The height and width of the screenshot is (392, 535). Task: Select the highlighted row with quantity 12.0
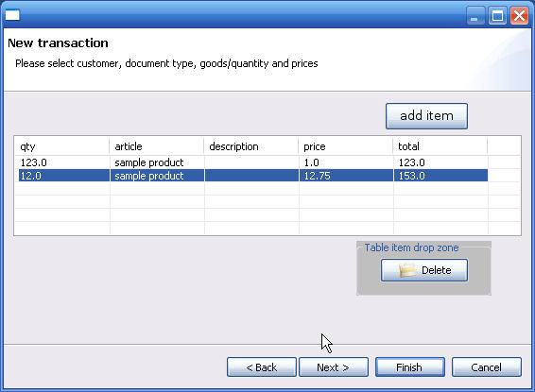pyautogui.click(x=253, y=176)
